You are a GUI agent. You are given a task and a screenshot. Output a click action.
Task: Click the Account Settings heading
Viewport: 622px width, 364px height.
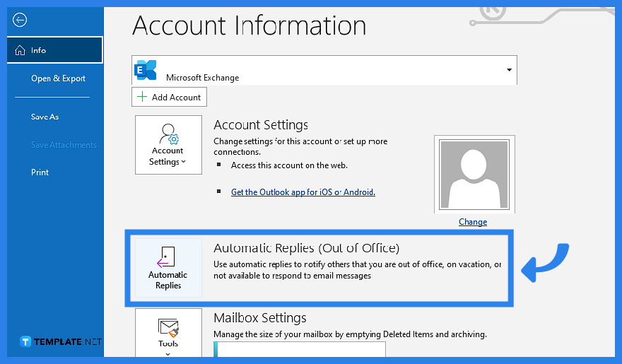pos(261,125)
